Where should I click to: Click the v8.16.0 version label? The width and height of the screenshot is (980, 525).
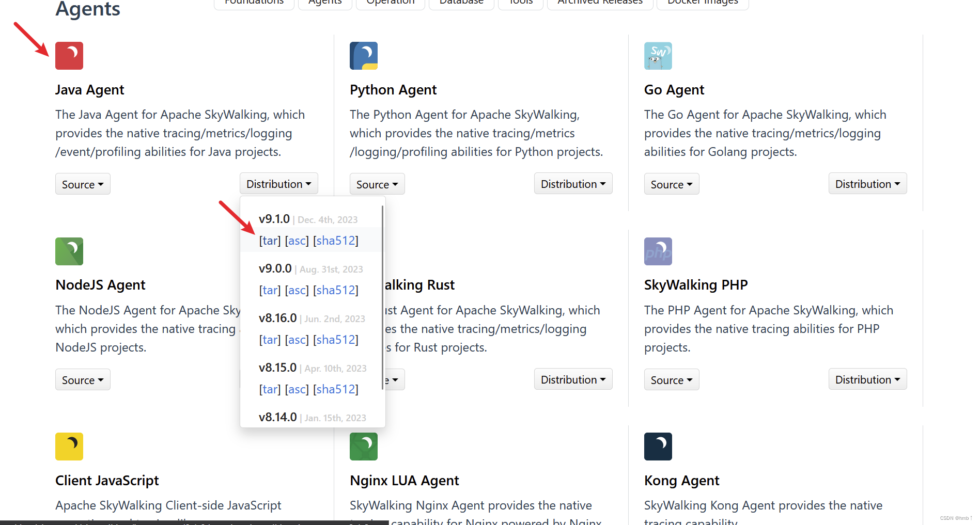pyautogui.click(x=278, y=318)
